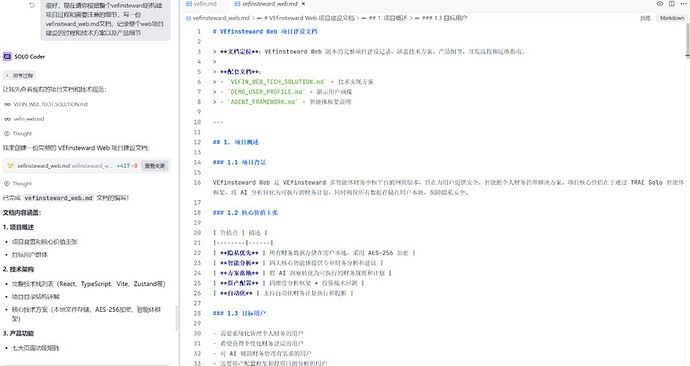The width and height of the screenshot is (690, 366).
Task: Click the edit pencil icon on file card
Action: (11, 166)
